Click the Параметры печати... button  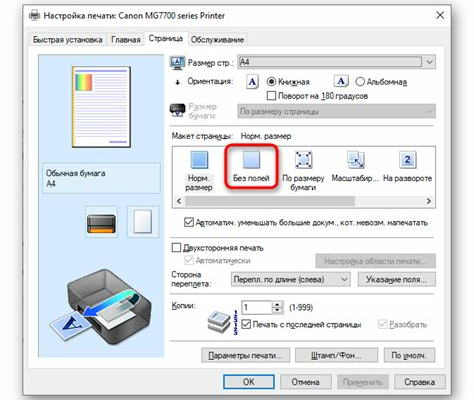246,356
